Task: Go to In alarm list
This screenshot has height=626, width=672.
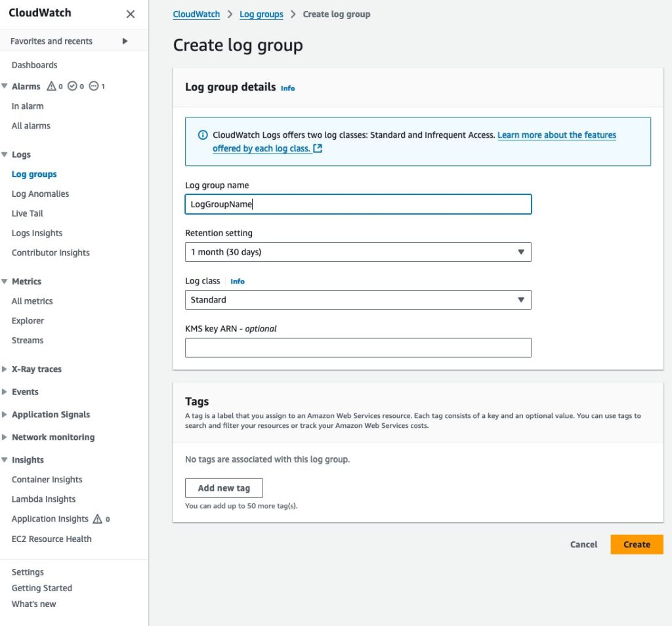Action: click(x=28, y=106)
